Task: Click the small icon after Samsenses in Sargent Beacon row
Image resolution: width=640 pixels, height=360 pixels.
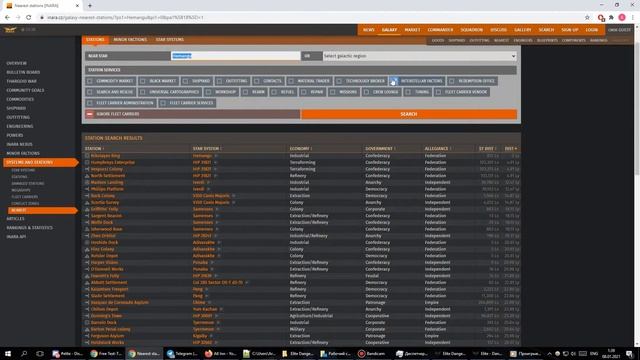Action: click(217, 216)
